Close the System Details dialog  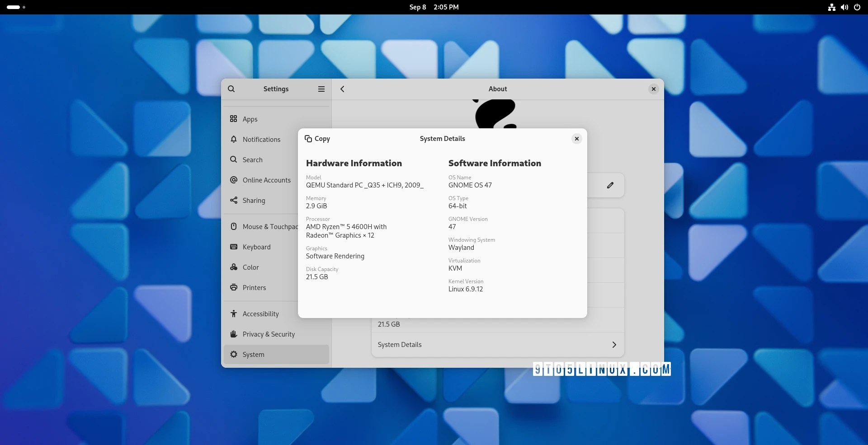click(576, 139)
